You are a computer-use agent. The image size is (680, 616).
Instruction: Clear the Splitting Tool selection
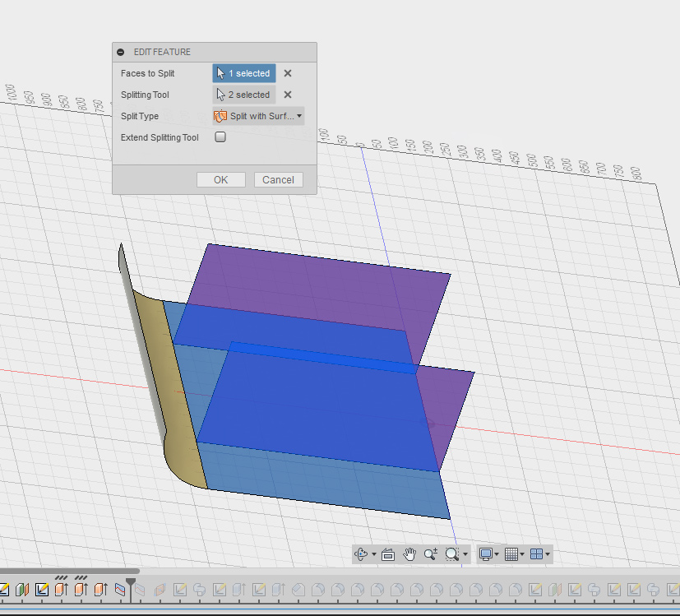(288, 95)
